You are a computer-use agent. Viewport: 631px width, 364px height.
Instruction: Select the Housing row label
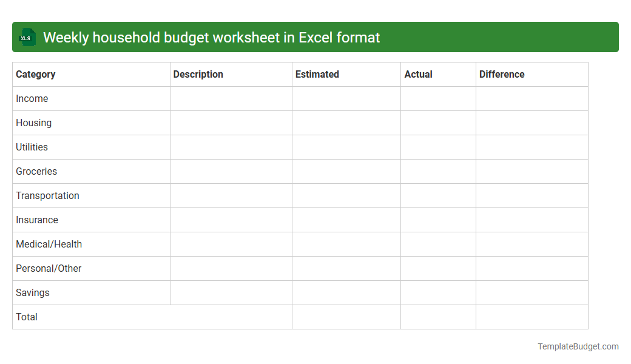33,123
